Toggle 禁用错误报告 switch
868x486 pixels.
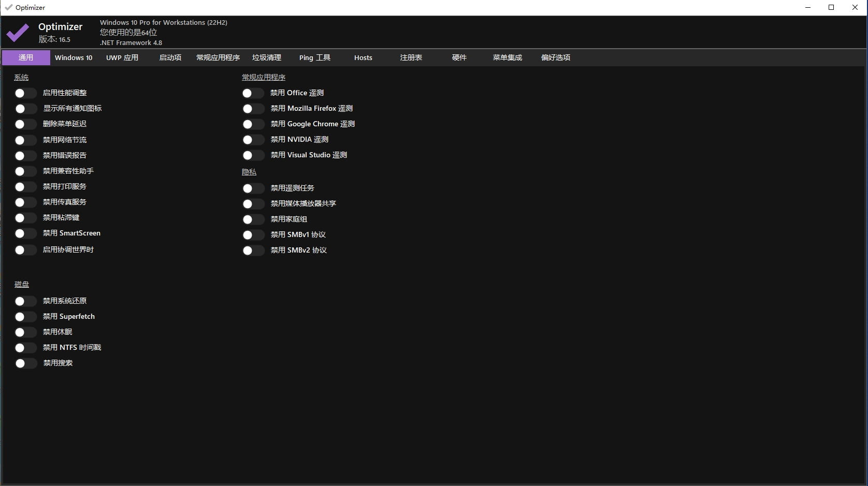[x=25, y=156]
